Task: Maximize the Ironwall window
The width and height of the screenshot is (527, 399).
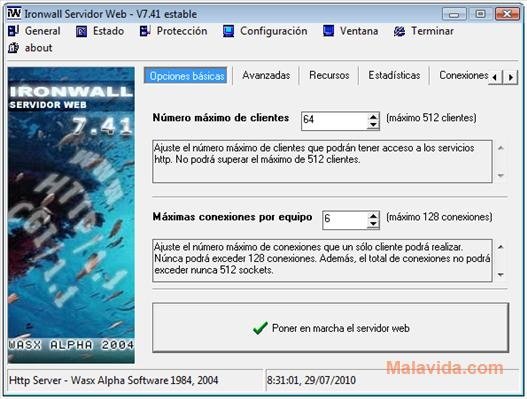Action: [x=480, y=14]
